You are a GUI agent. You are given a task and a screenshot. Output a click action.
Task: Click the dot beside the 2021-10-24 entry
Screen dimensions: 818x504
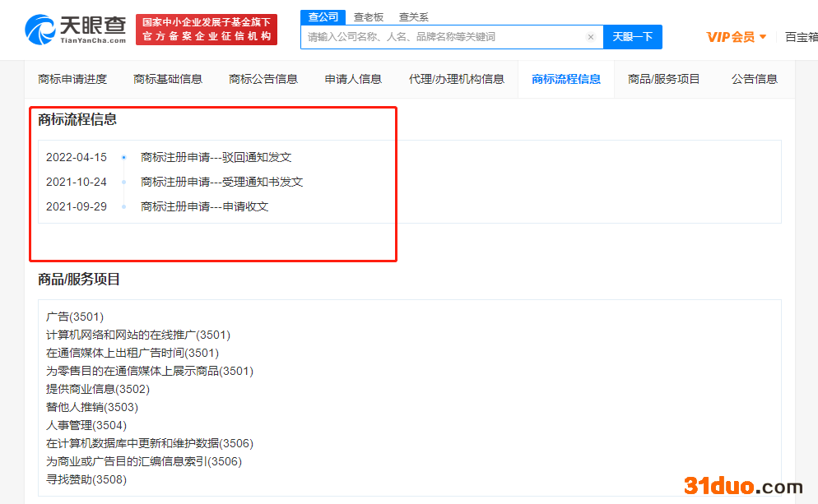(x=124, y=182)
